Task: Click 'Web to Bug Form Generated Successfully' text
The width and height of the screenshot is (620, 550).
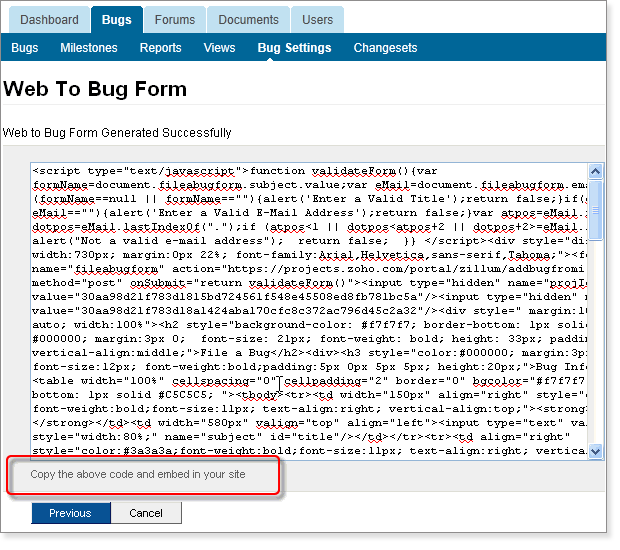Action: [117, 133]
